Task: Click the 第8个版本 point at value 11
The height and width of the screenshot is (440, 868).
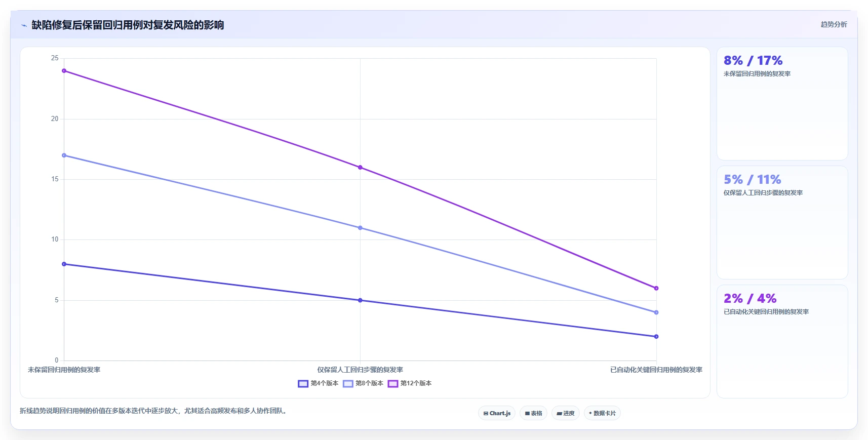Action: 360,228
